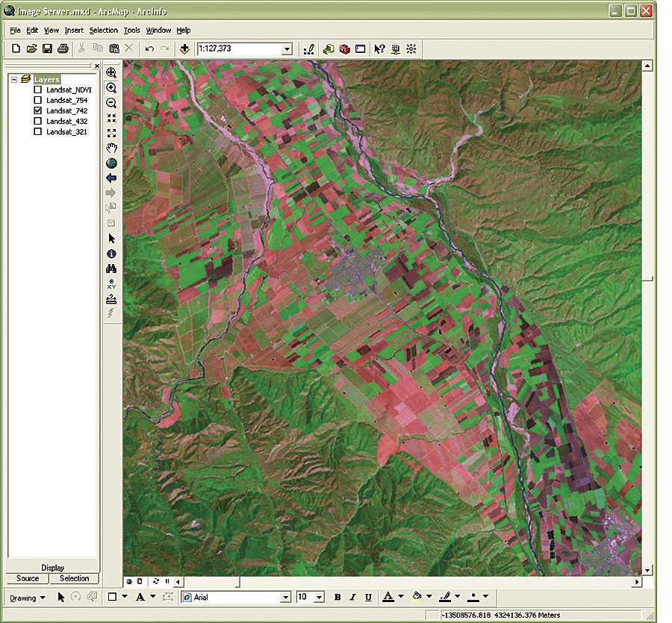Switch to Layout View button
This screenshot has width=672, height=623.
[140, 581]
